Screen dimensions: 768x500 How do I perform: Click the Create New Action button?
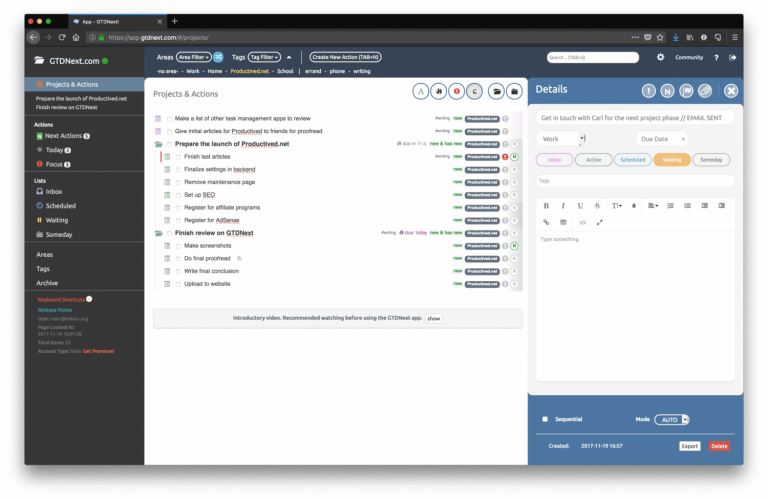(345, 57)
